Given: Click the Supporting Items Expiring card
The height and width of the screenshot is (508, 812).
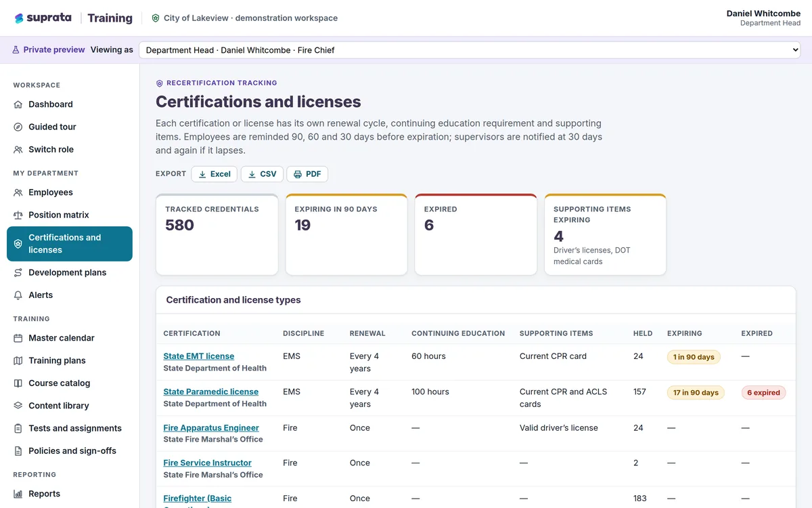Looking at the screenshot, I should click(x=606, y=234).
